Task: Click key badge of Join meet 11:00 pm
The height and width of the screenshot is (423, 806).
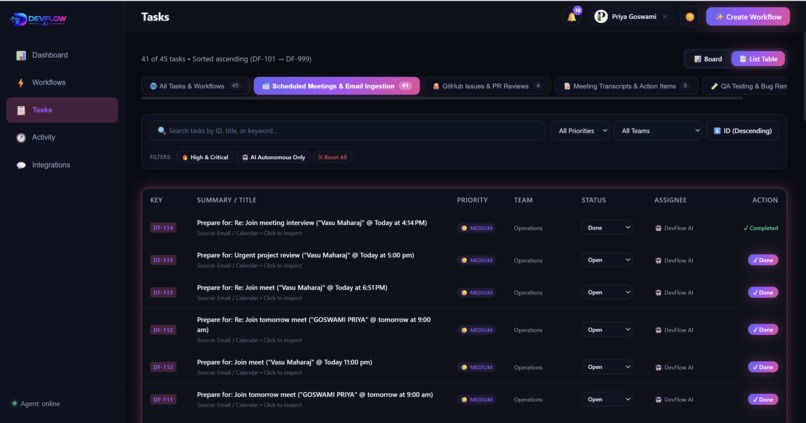Action: [163, 367]
